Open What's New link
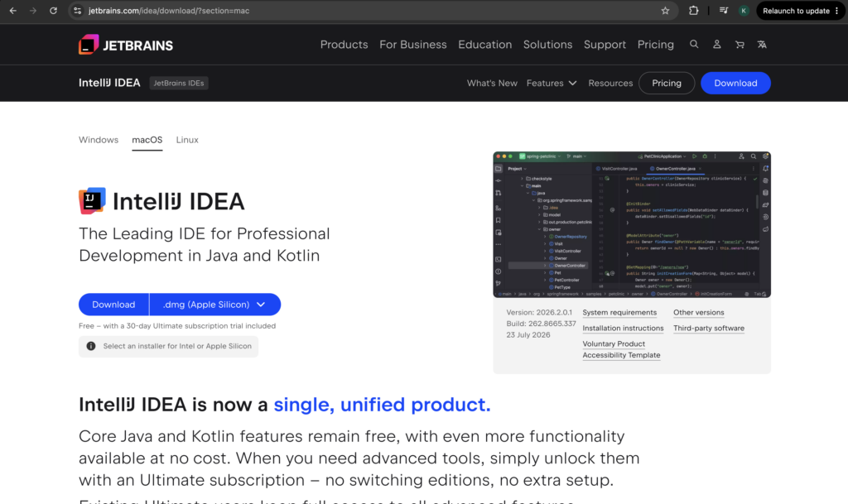 tap(492, 84)
